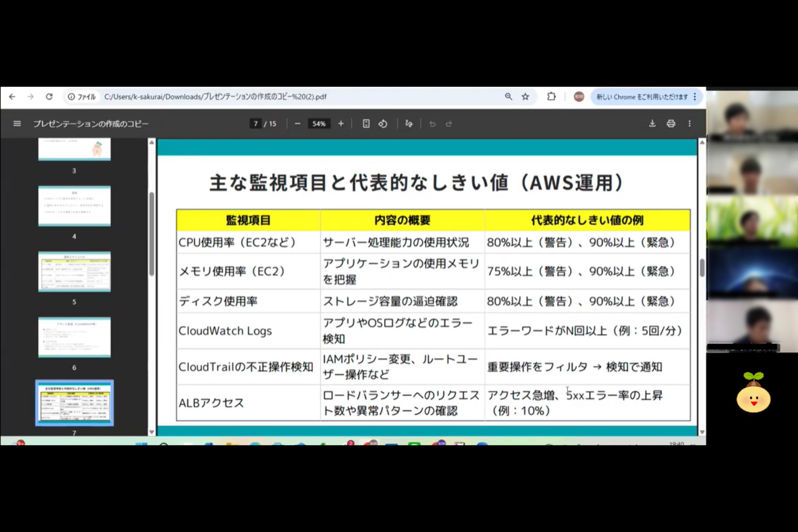This screenshot has width=798, height=532.
Task: Print the PDF document
Action: tap(671, 124)
